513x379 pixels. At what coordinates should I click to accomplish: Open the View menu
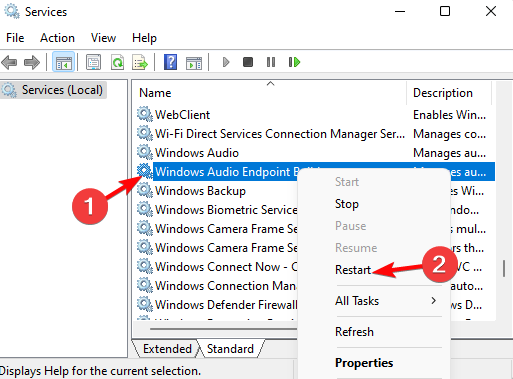(x=103, y=38)
